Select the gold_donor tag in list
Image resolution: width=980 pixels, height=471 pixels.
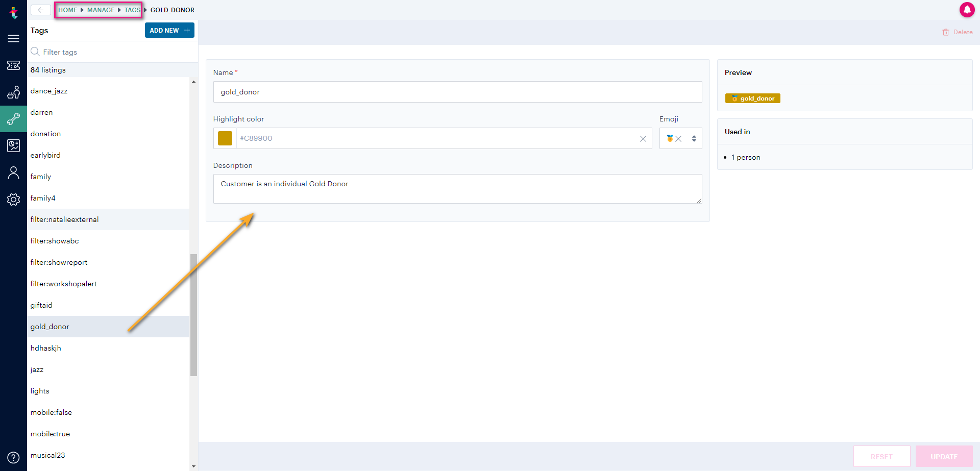(108, 327)
